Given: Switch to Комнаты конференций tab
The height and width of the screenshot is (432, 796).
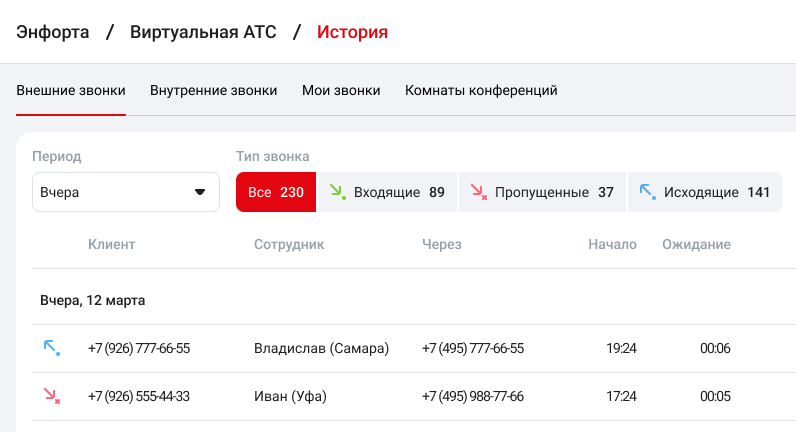Looking at the screenshot, I should click(481, 90).
